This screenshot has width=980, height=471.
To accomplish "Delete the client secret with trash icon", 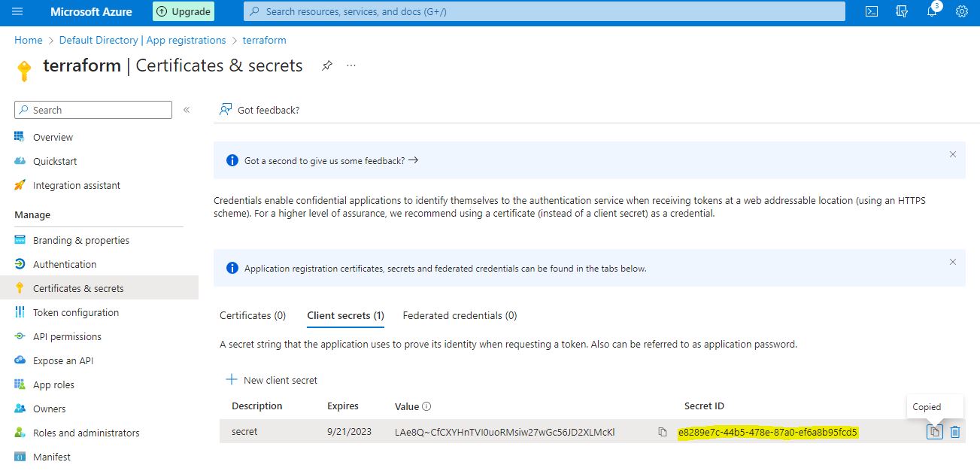I will pyautogui.click(x=955, y=432).
